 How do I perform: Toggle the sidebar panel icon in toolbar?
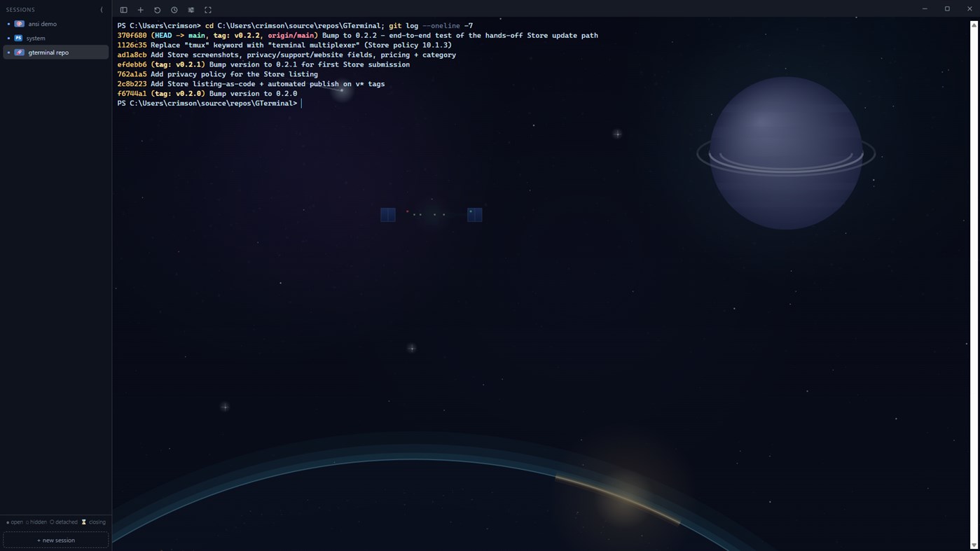click(123, 10)
